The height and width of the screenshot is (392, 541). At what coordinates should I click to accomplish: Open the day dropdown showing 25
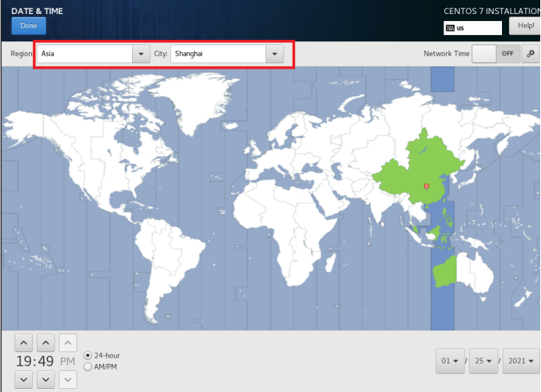tap(483, 361)
